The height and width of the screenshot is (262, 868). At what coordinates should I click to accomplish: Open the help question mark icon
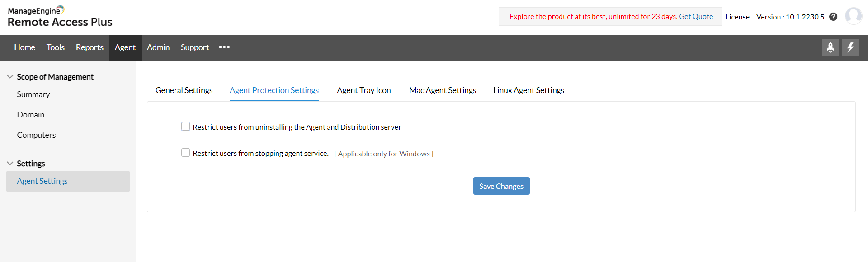833,17
